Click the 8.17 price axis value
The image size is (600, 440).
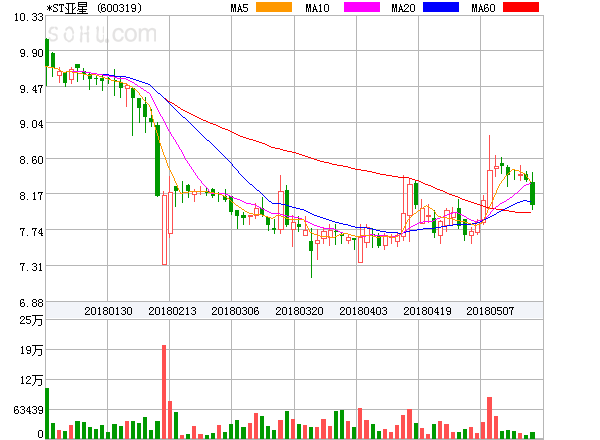point(31,196)
